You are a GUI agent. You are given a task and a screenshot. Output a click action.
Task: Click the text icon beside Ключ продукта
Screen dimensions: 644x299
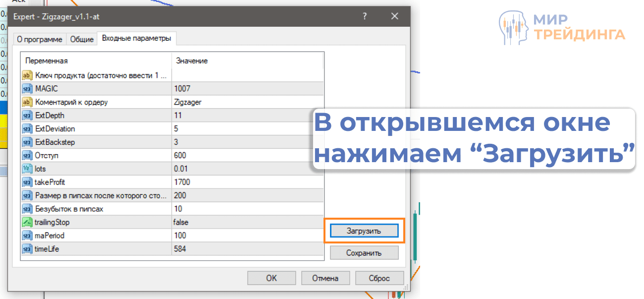pyautogui.click(x=27, y=74)
